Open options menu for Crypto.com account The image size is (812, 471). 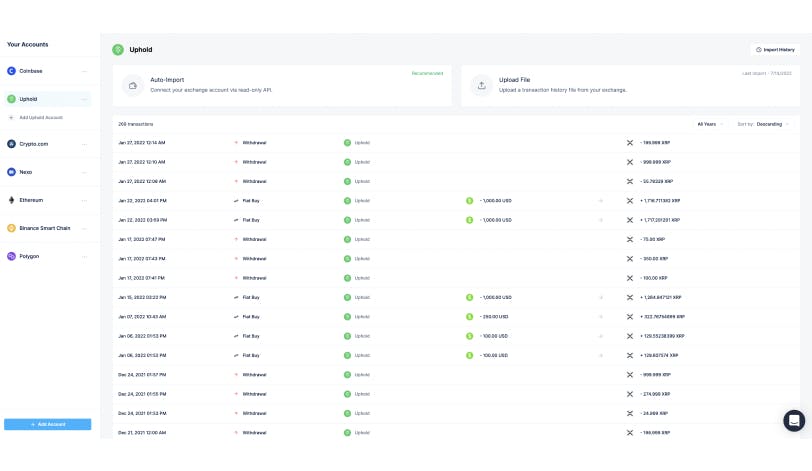84,144
